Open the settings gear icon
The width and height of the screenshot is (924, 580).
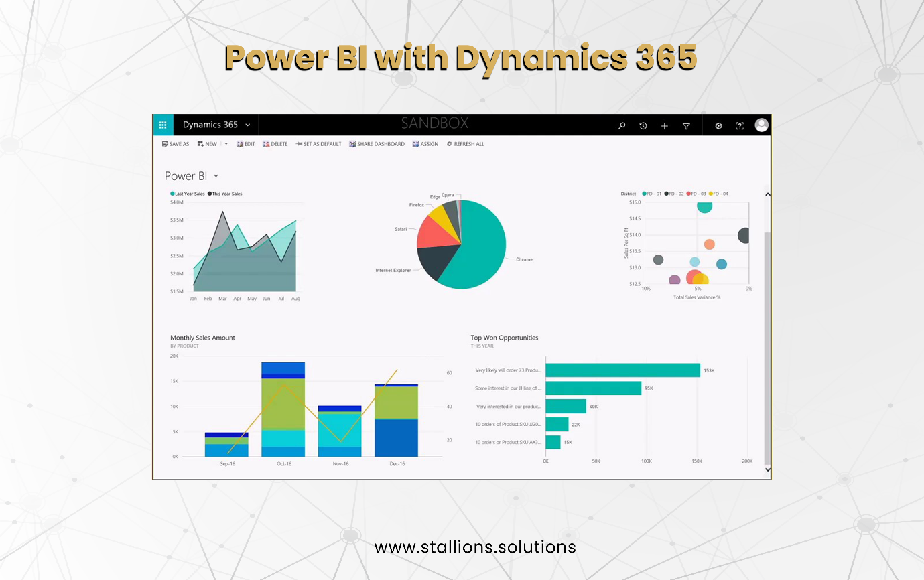[x=718, y=125]
